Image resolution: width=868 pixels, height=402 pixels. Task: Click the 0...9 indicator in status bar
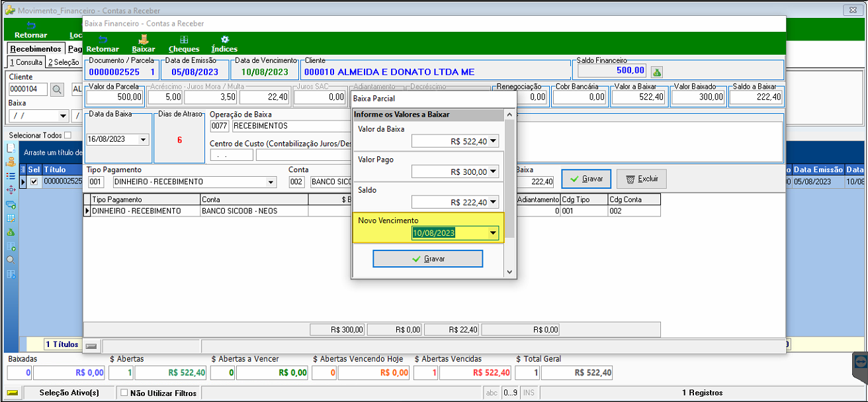(x=510, y=393)
